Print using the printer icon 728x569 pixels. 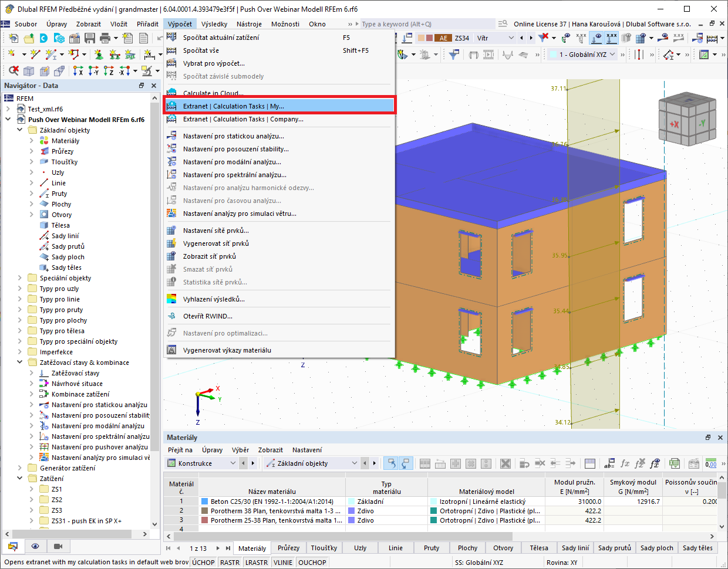click(105, 38)
